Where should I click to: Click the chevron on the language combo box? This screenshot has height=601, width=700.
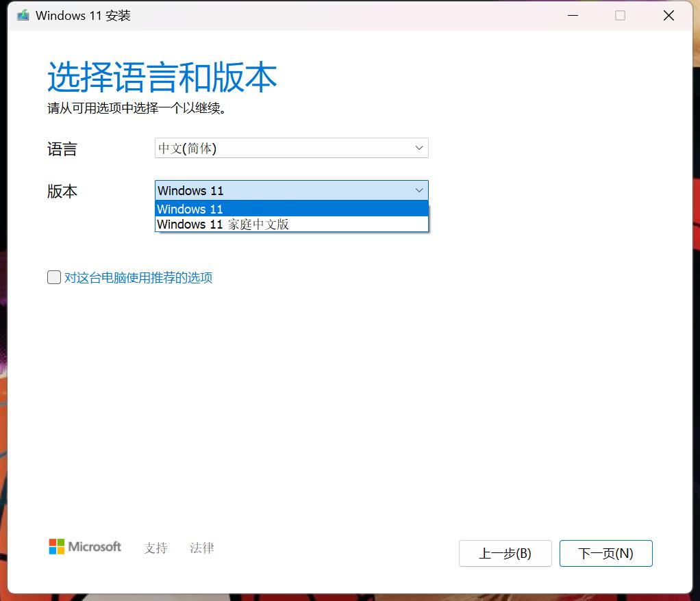click(419, 148)
